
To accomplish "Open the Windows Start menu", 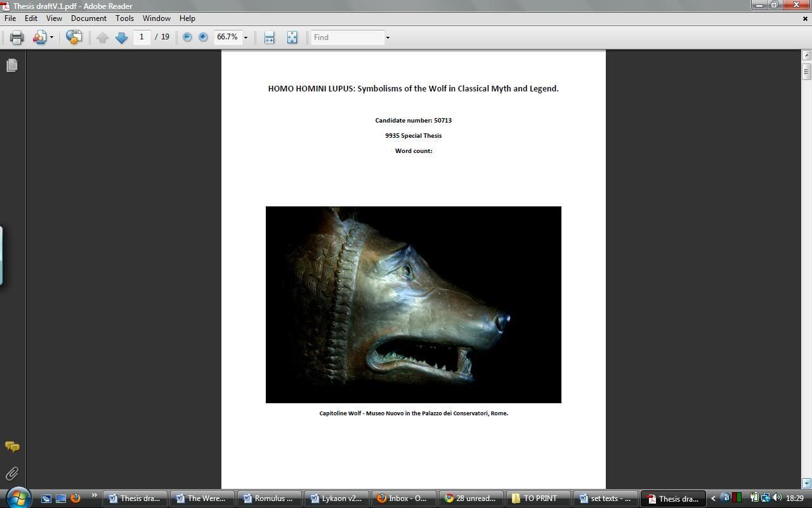I will 18,497.
